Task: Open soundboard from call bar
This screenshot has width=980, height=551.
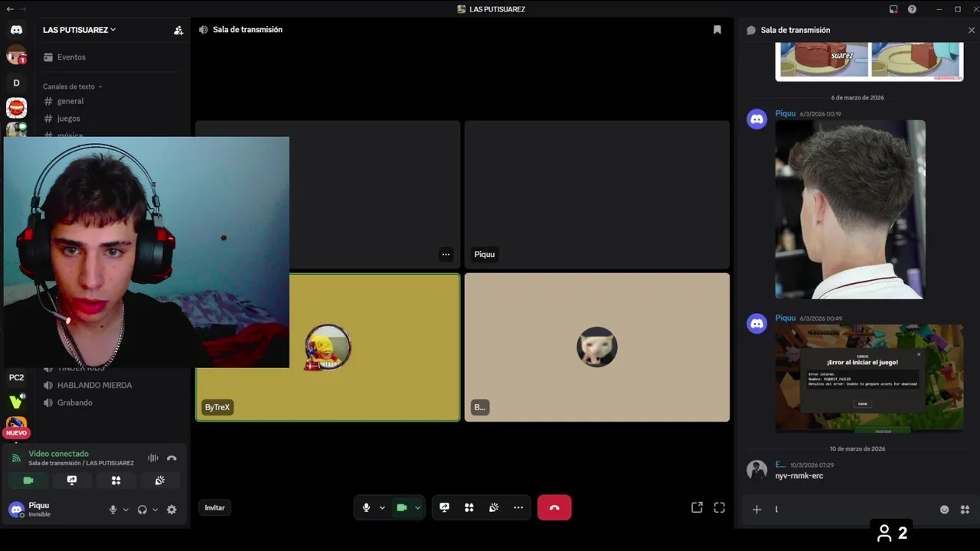Action: click(x=494, y=507)
